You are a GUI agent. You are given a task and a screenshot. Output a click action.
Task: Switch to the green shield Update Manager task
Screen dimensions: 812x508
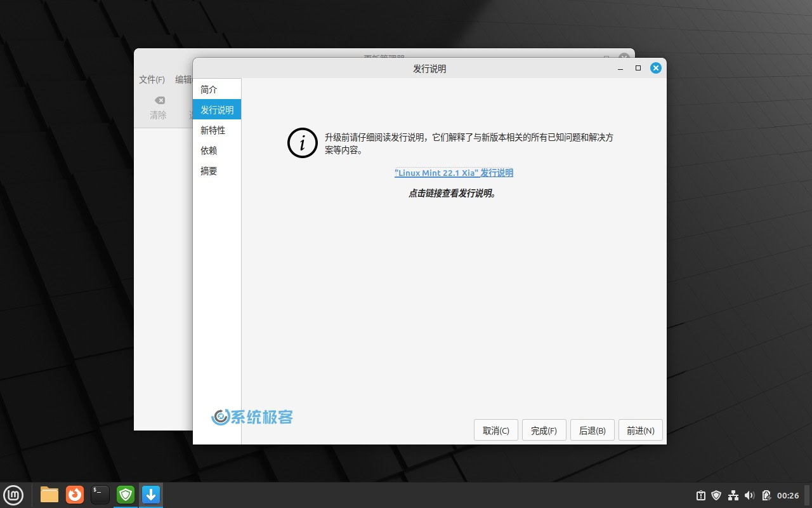coord(126,495)
